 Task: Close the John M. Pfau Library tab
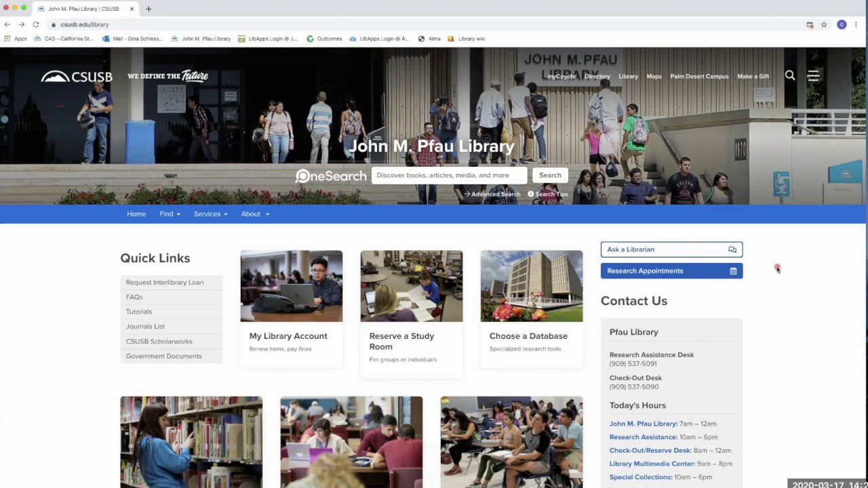tap(132, 9)
